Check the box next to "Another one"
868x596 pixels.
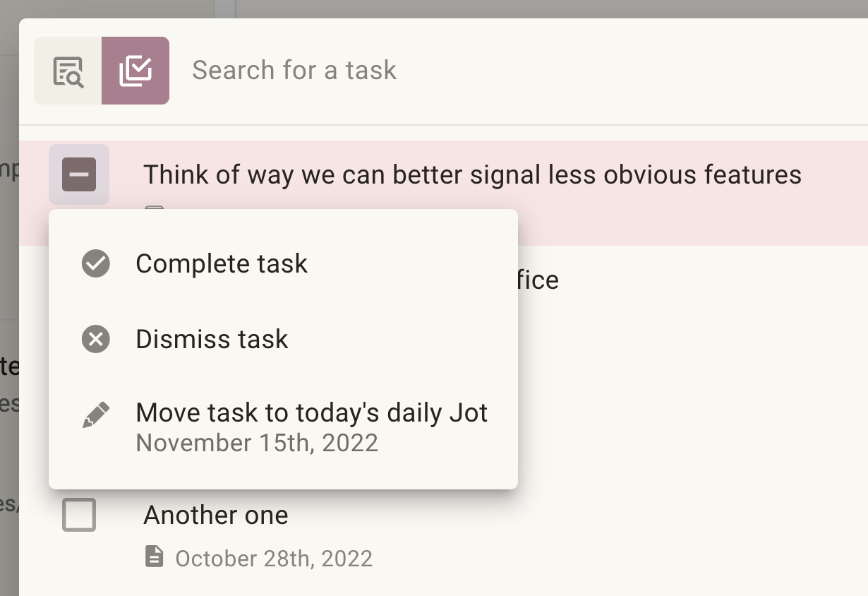pos(79,514)
